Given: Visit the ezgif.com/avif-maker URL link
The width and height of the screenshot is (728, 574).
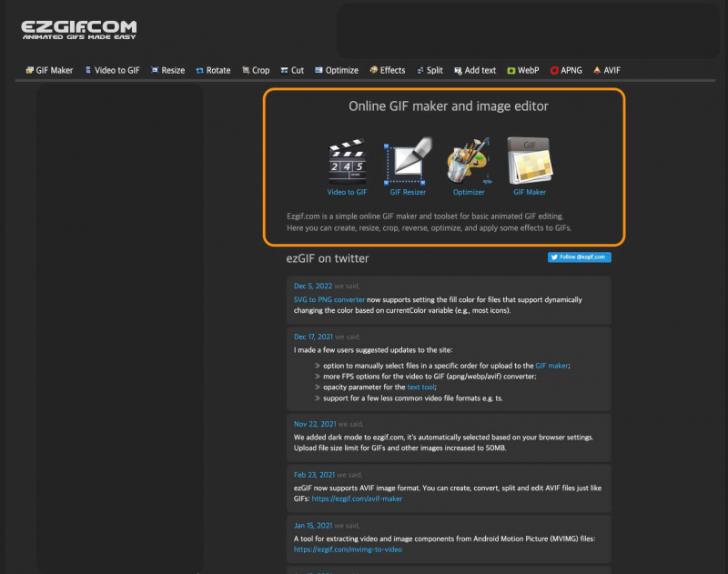Looking at the screenshot, I should 357,498.
